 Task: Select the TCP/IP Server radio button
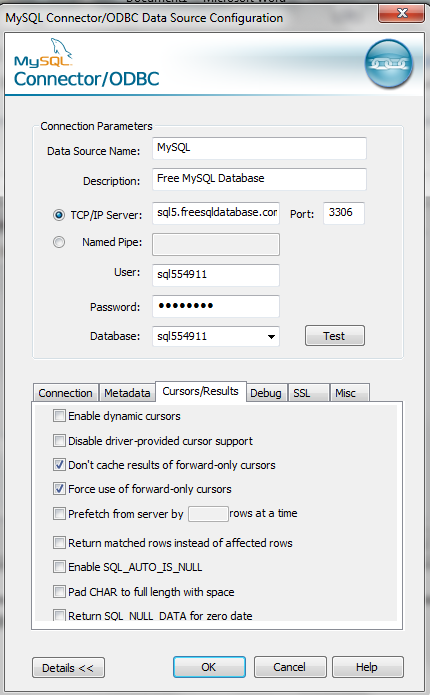pyautogui.click(x=59, y=215)
